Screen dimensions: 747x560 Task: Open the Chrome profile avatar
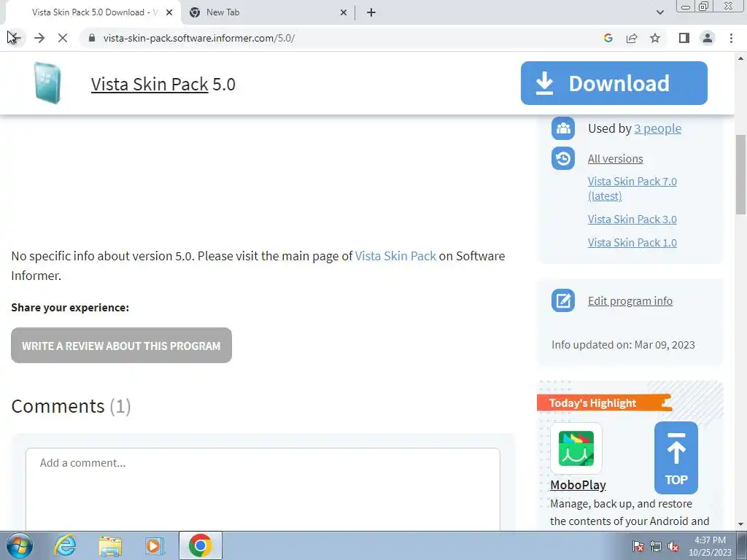point(708,38)
